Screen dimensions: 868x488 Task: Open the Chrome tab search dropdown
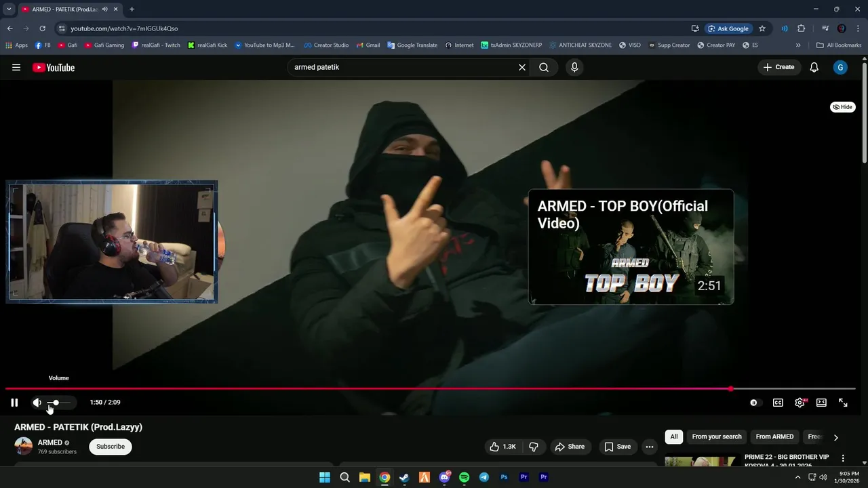coord(9,9)
